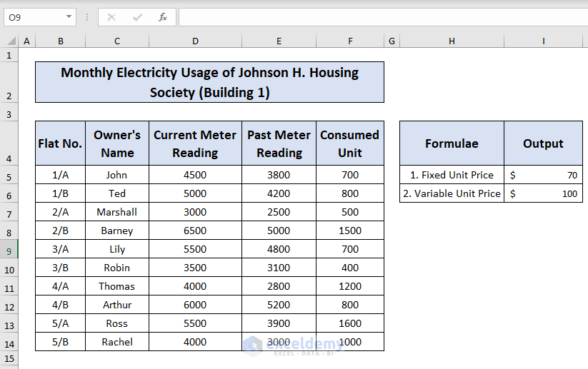Click the formula bar options dots handle
Image resolution: width=588 pixels, height=369 pixels.
click(87, 17)
